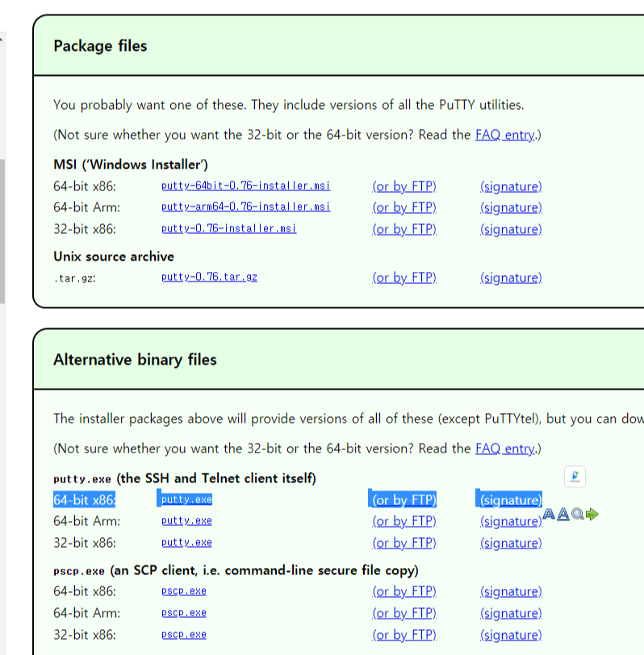
Task: Click the underlined letter A selection-popup icon
Action: pyautogui.click(x=563, y=514)
